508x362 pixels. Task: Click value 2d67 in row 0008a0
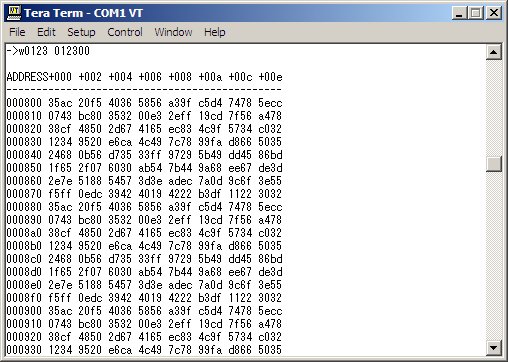(120, 233)
